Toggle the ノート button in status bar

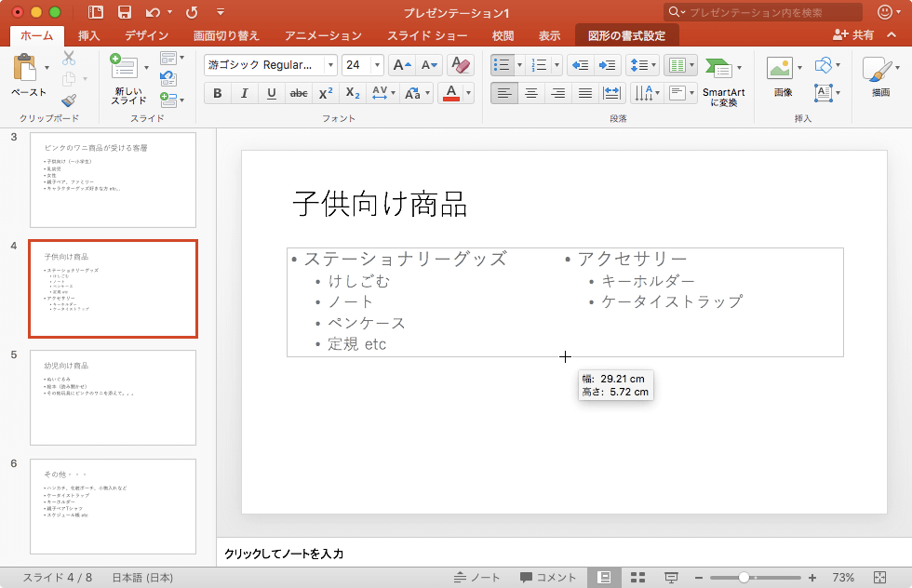(x=476, y=578)
